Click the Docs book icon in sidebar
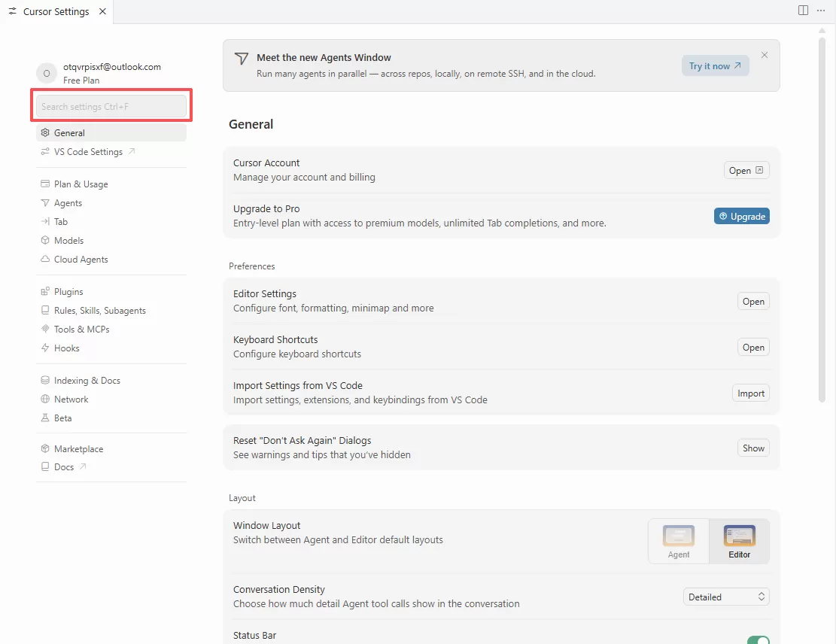The height and width of the screenshot is (644, 836). 45,467
